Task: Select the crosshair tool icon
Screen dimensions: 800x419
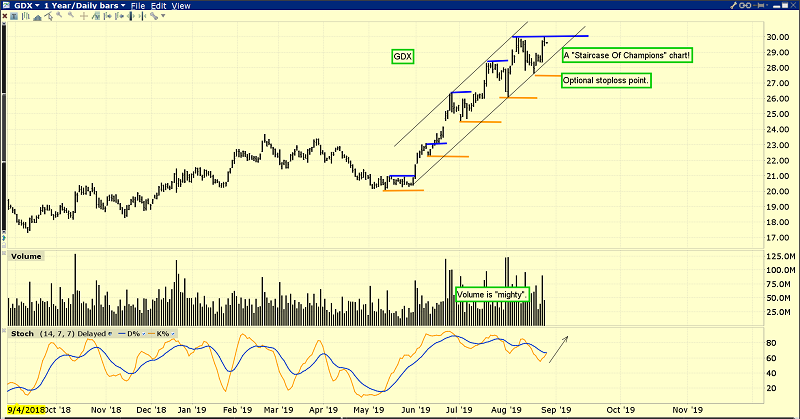Action: tap(84, 16)
